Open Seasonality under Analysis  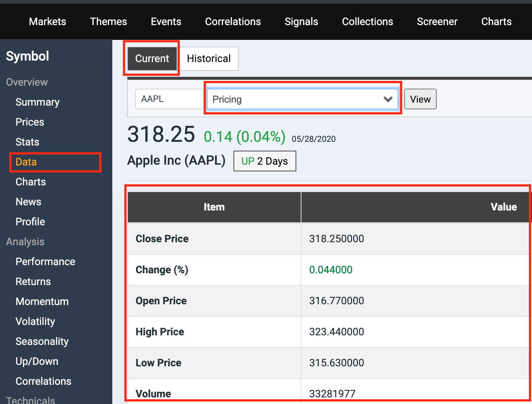42,341
